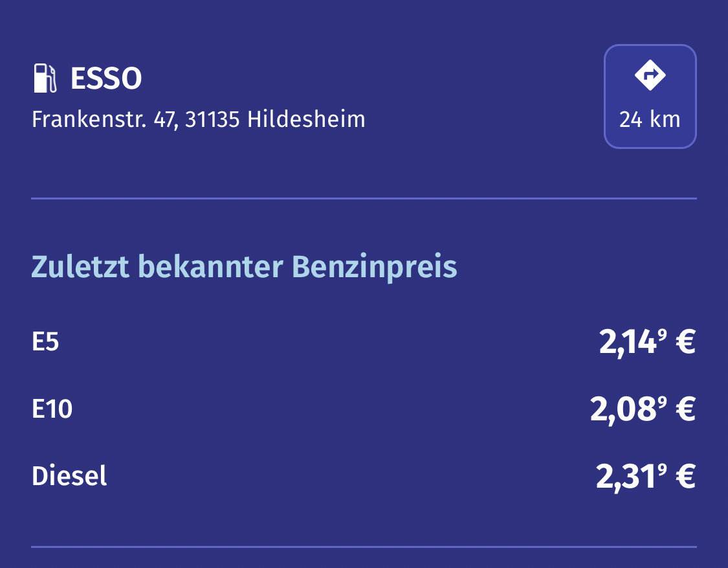
Task: Click the postal code 31135
Action: coord(213,120)
